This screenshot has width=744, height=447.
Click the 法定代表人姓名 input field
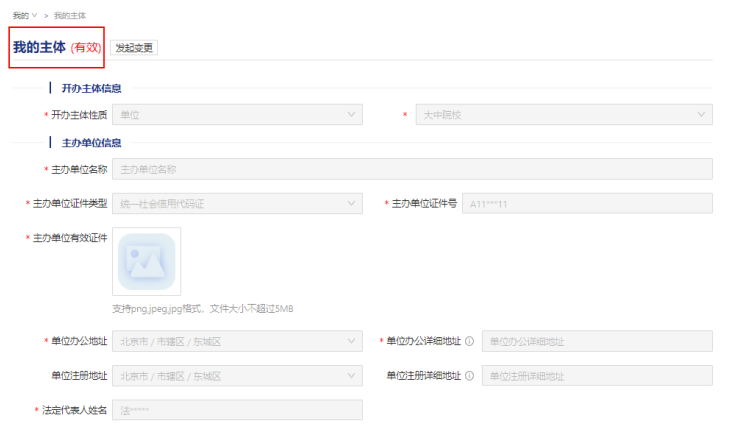(237, 411)
